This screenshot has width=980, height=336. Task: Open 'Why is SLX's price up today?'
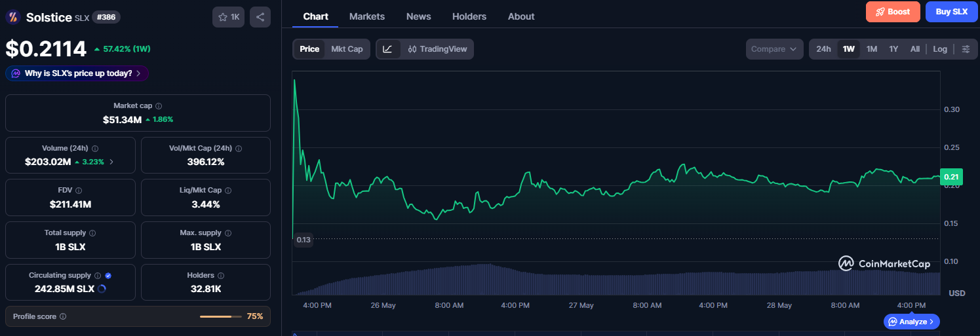click(77, 73)
